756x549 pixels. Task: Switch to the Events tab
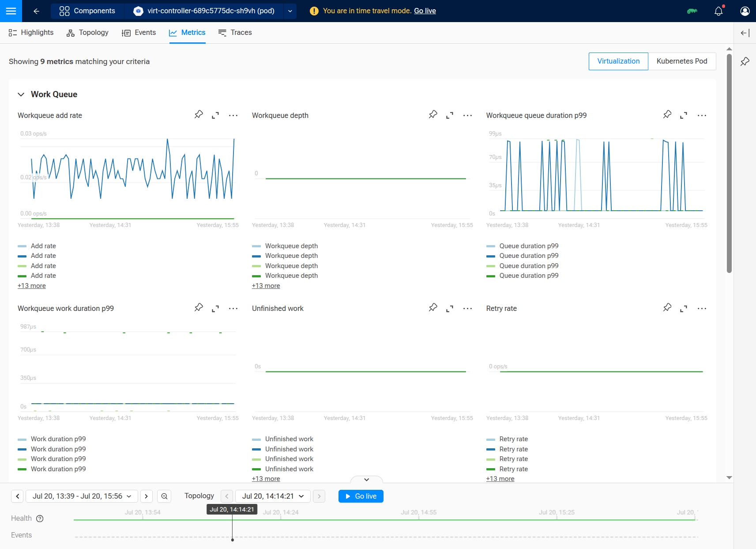click(139, 33)
